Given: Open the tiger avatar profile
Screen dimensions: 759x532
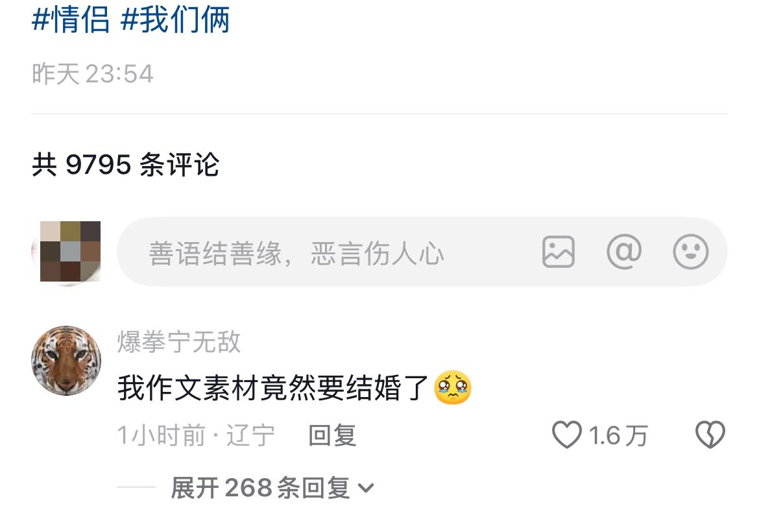Looking at the screenshot, I should click(x=66, y=361).
